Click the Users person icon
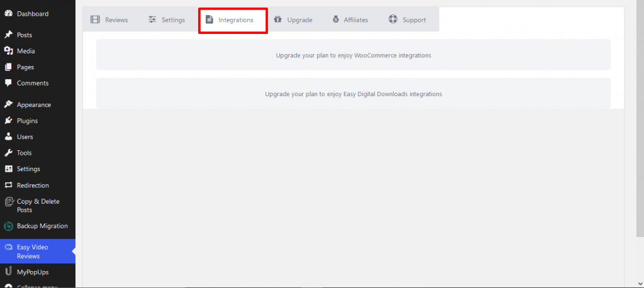Image resolution: width=644 pixels, height=288 pixels. (x=8, y=137)
